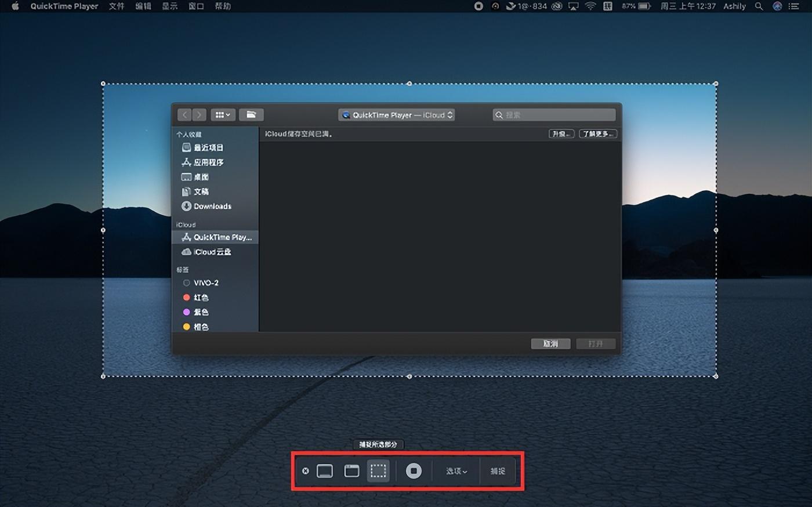Viewport: 812px width, 507px height.
Task: Click the 取消 cancel button
Action: (550, 344)
